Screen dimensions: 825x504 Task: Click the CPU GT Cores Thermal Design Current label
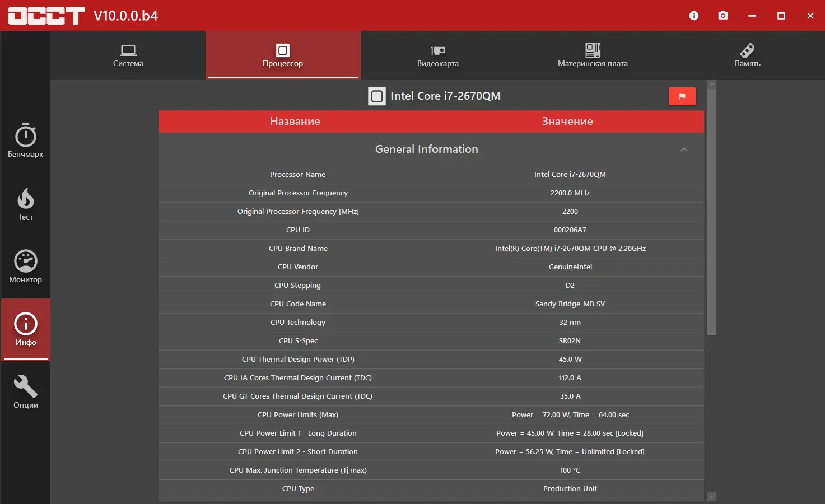pos(298,396)
